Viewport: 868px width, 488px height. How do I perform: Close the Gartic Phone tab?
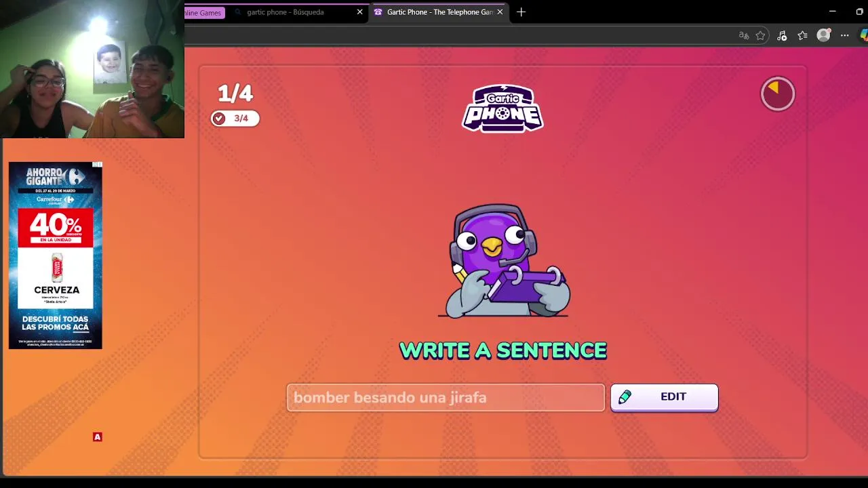coord(500,12)
